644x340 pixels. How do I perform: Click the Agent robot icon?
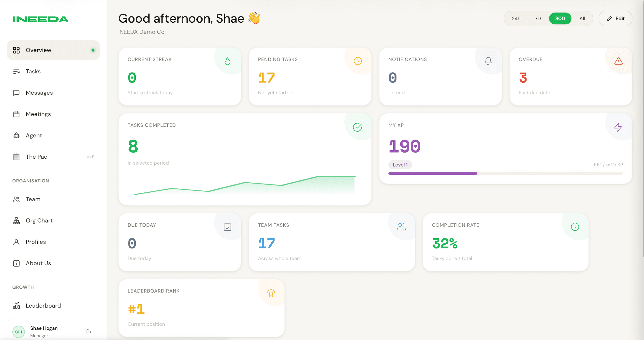click(x=16, y=135)
